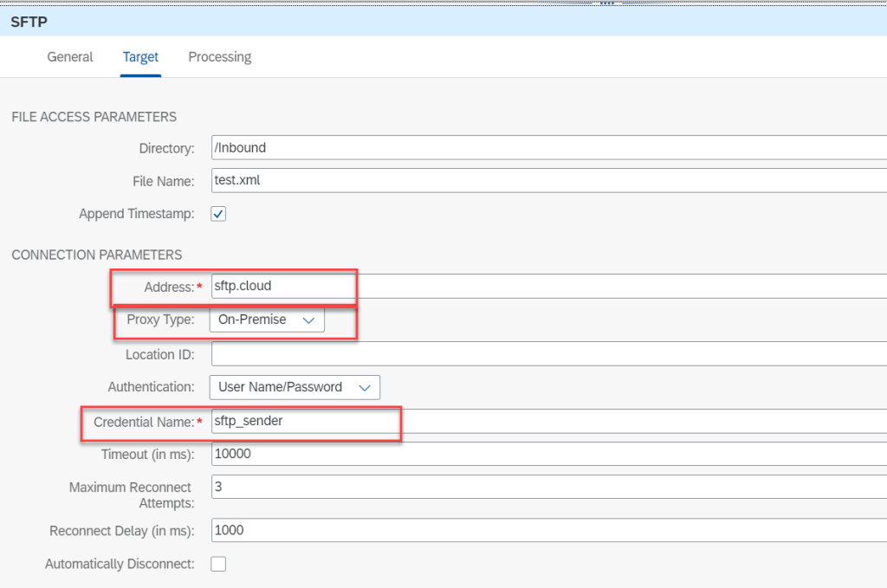Open the Authentication dropdown
The width and height of the screenshot is (887, 588).
(x=295, y=387)
